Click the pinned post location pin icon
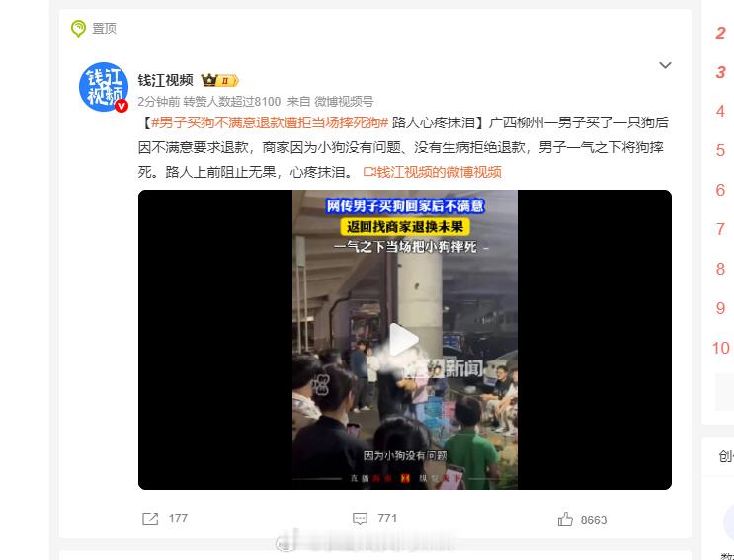Image resolution: width=734 pixels, height=560 pixels. coord(78,29)
